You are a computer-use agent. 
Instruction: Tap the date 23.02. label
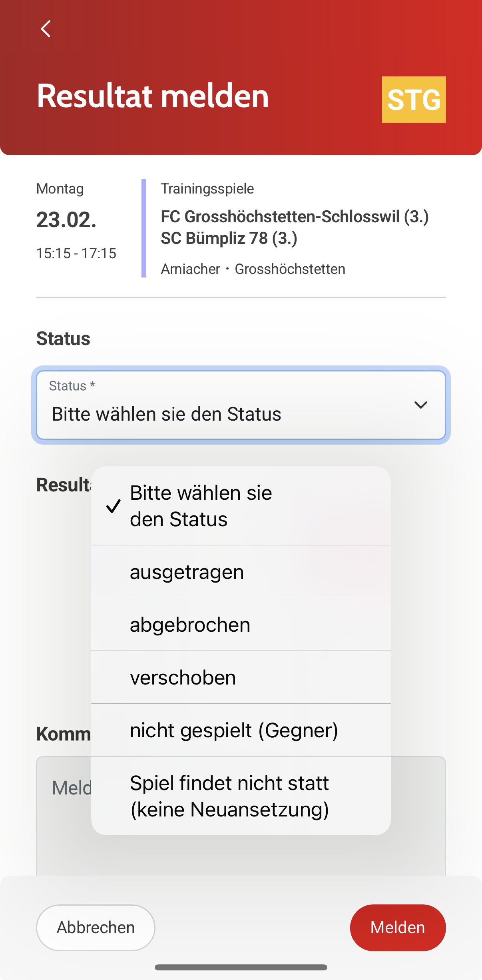[x=66, y=220]
